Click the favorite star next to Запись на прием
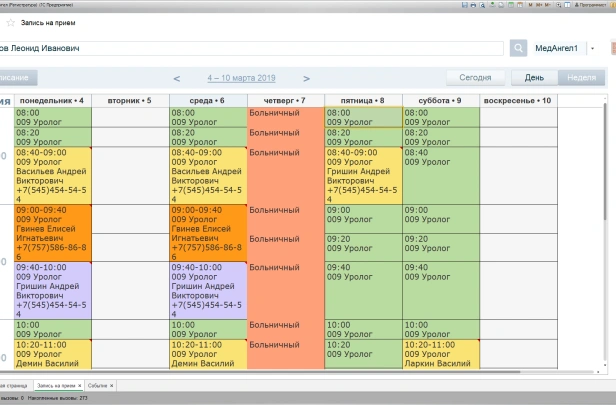The height and width of the screenshot is (405, 616). [x=10, y=22]
